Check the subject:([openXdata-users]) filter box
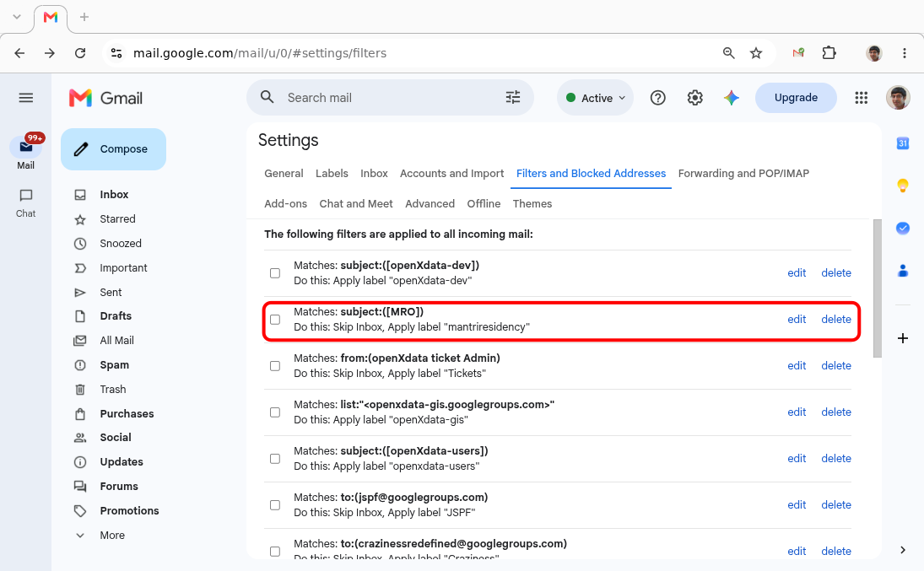 click(x=275, y=459)
